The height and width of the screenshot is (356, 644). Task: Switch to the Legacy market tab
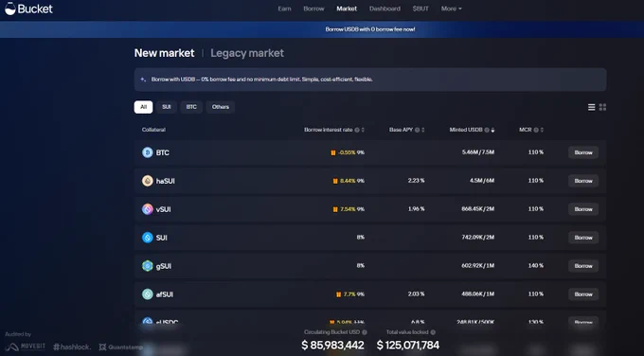click(247, 53)
